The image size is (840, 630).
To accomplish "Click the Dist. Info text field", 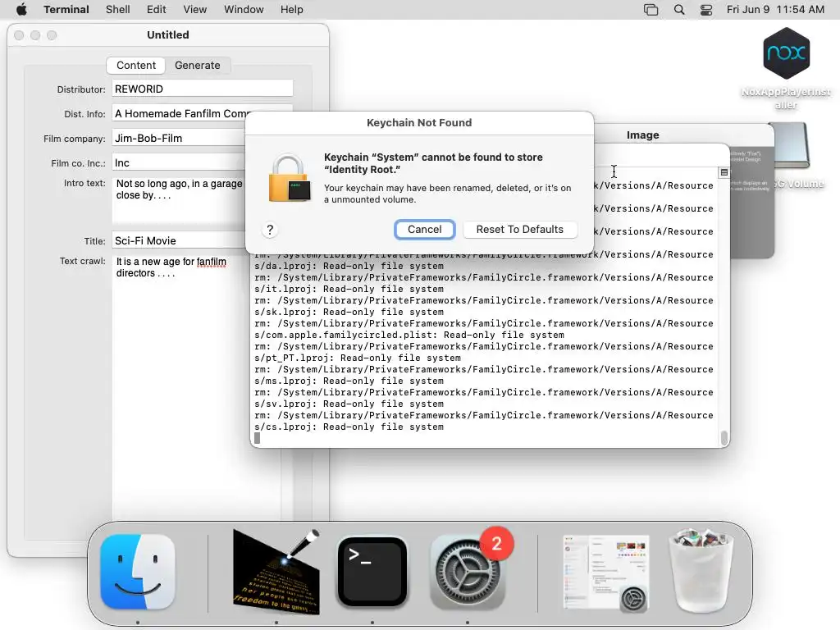I will 179,113.
